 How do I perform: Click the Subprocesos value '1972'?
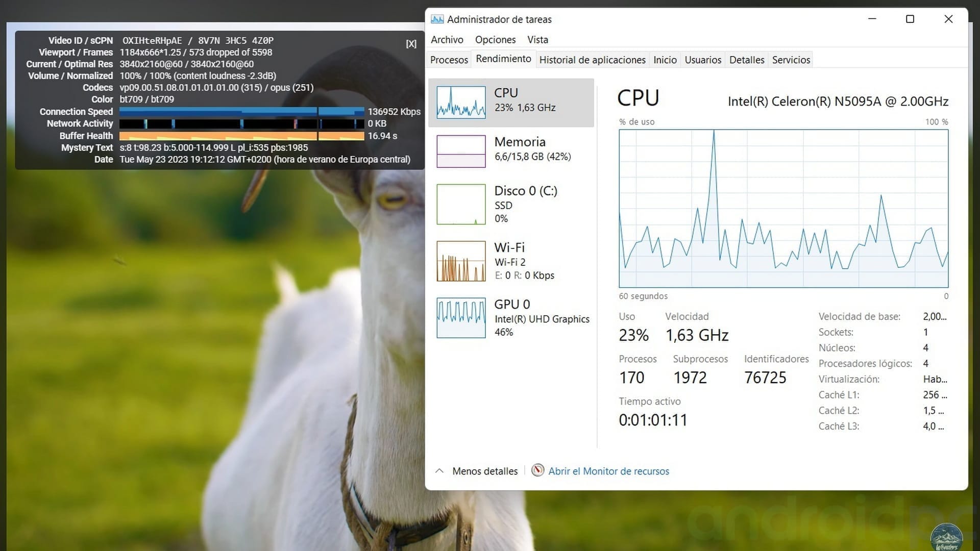click(x=690, y=378)
